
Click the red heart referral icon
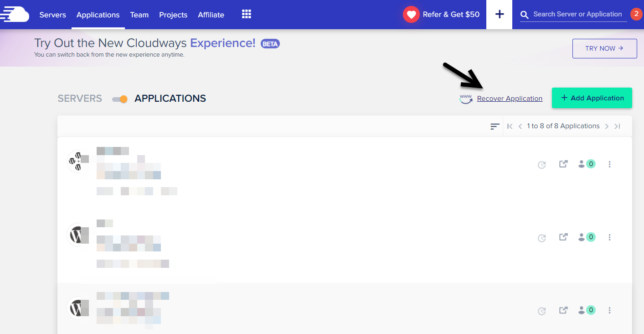click(x=411, y=15)
